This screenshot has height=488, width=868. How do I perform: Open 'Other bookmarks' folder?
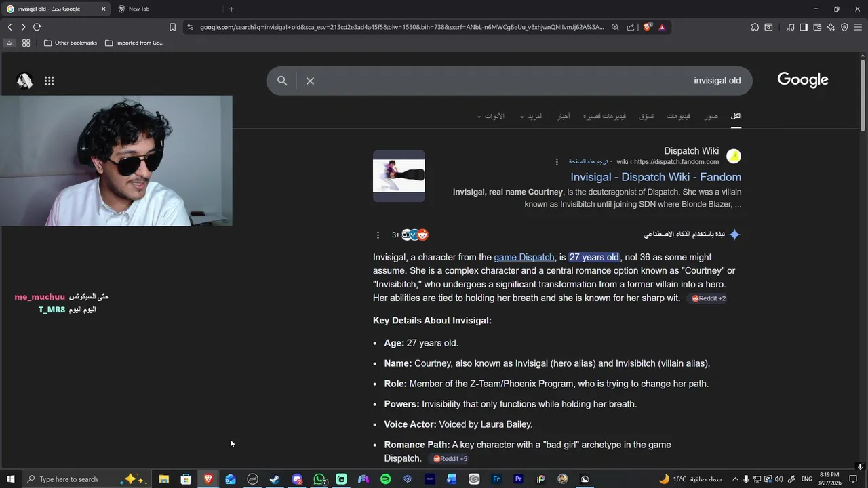[x=71, y=43]
